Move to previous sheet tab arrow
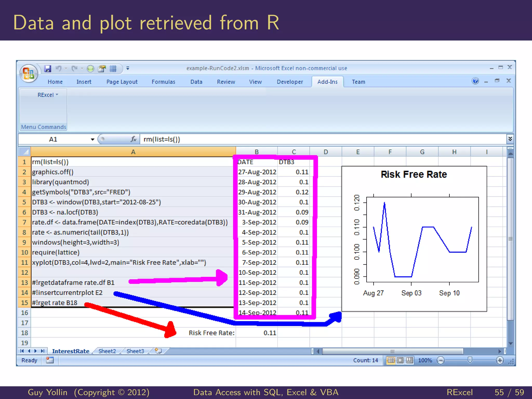 point(29,351)
